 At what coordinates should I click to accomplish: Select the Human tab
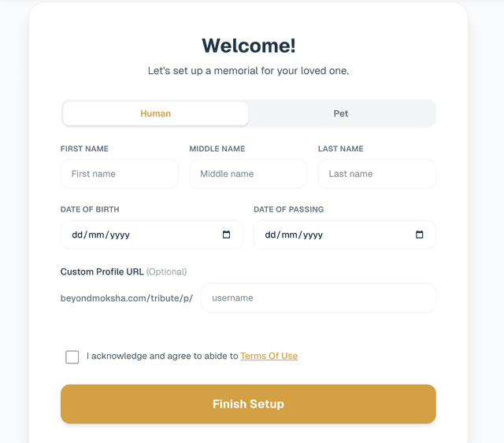click(x=156, y=113)
